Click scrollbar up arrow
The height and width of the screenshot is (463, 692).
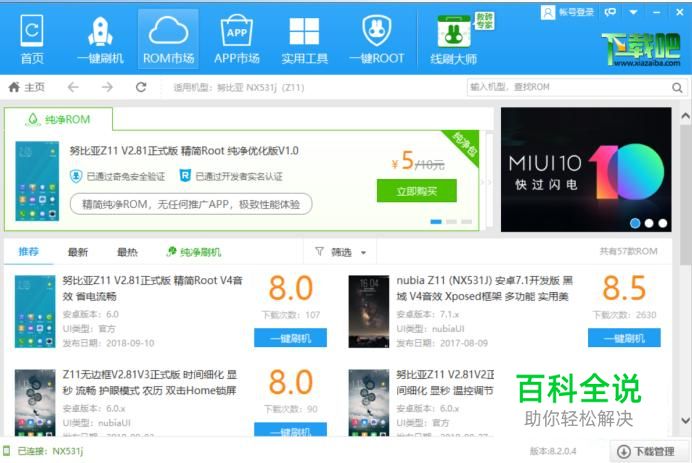[x=685, y=116]
